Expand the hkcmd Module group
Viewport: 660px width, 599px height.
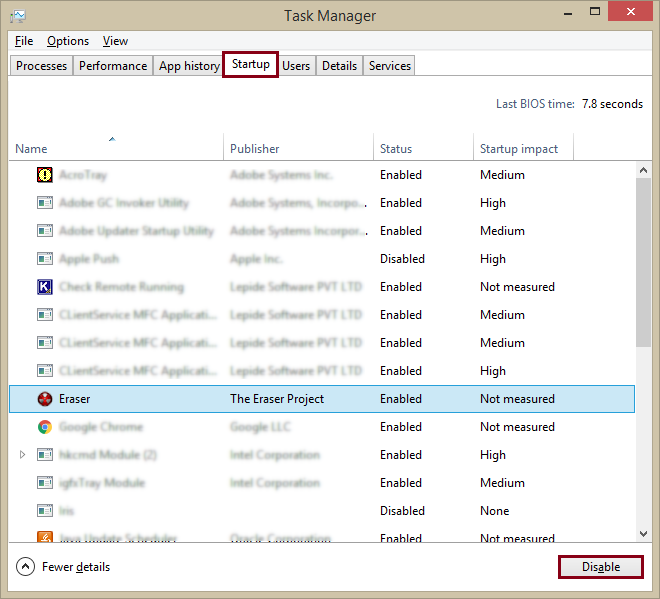pyautogui.click(x=22, y=455)
